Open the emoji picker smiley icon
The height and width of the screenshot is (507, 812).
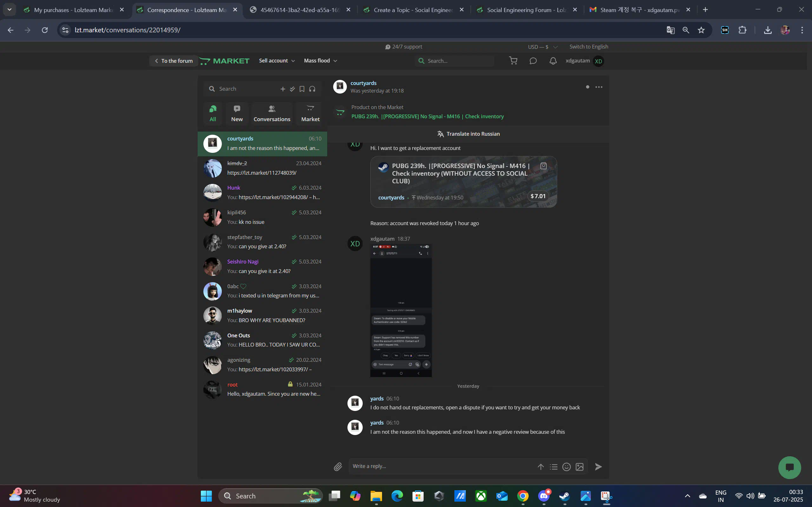tap(566, 466)
